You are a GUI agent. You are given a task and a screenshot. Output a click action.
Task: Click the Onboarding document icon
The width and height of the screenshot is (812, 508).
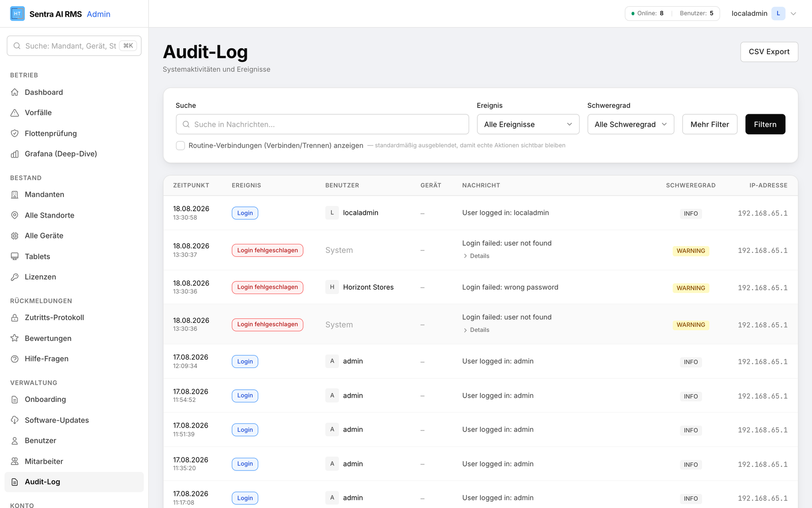tap(15, 400)
